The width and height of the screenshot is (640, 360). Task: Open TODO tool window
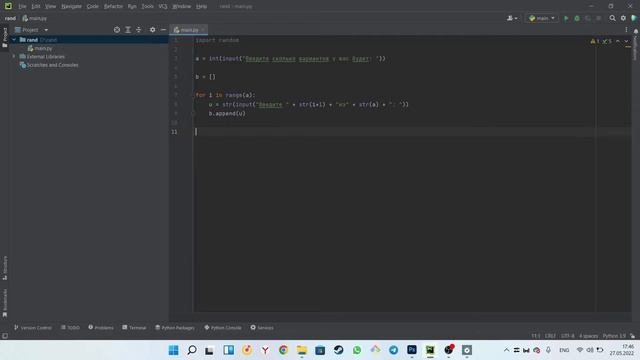click(x=70, y=328)
